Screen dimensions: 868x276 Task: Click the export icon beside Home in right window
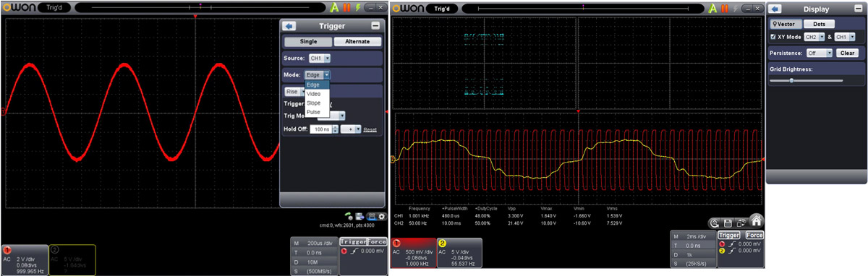click(741, 223)
